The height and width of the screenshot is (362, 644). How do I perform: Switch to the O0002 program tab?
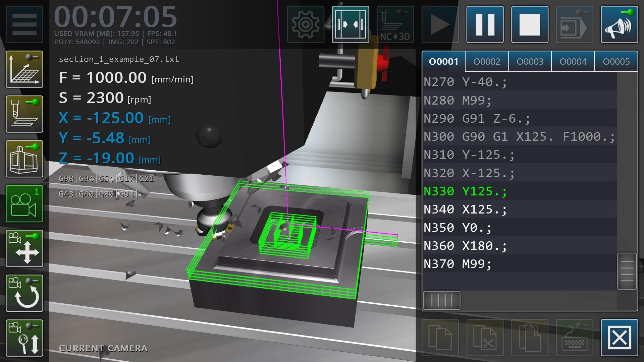(486, 61)
